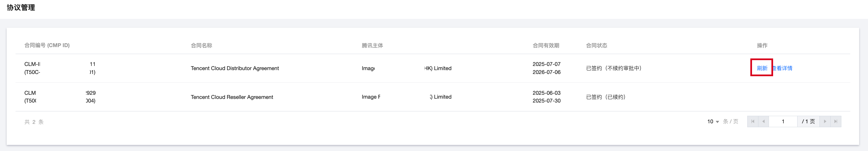Open 查看详情 for the Distributor Agreement

[783, 68]
